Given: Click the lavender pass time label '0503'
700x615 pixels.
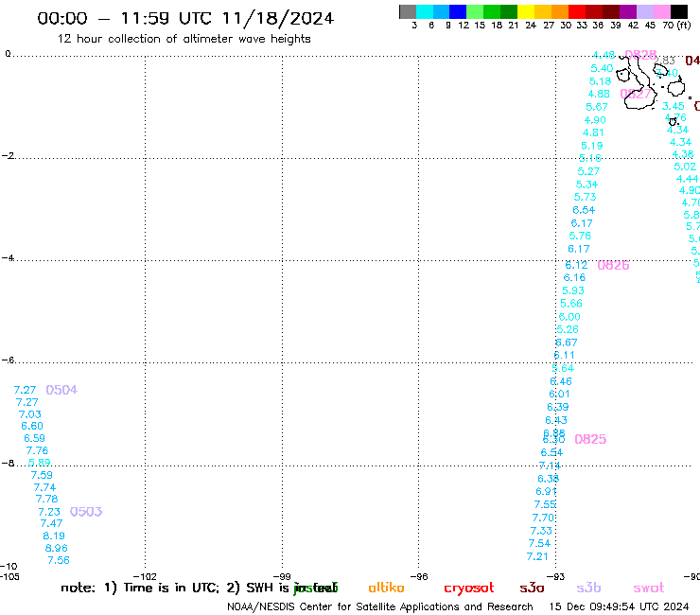Looking at the screenshot, I should pyautogui.click(x=86, y=512).
